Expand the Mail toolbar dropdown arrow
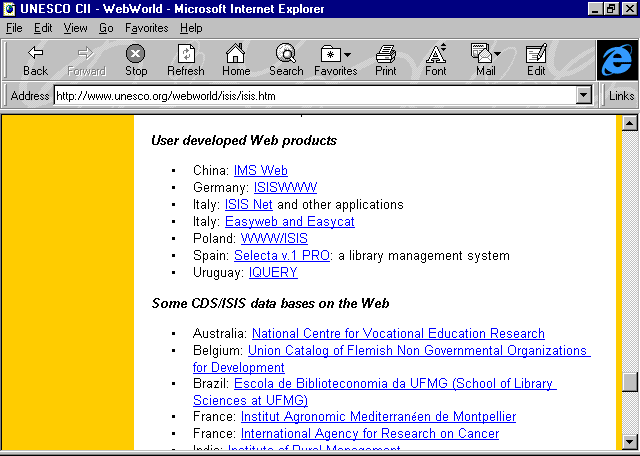 [x=498, y=55]
